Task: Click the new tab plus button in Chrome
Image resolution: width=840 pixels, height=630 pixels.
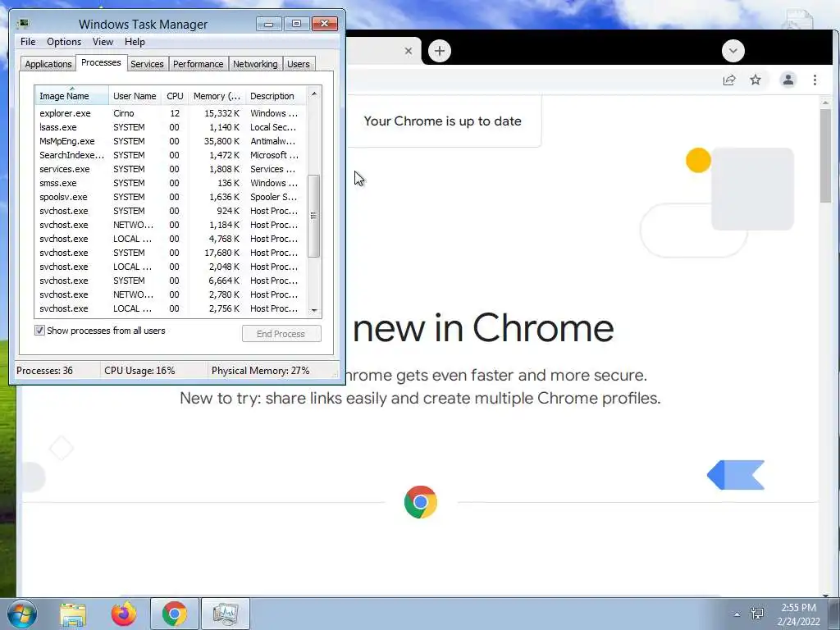Action: pyautogui.click(x=440, y=51)
